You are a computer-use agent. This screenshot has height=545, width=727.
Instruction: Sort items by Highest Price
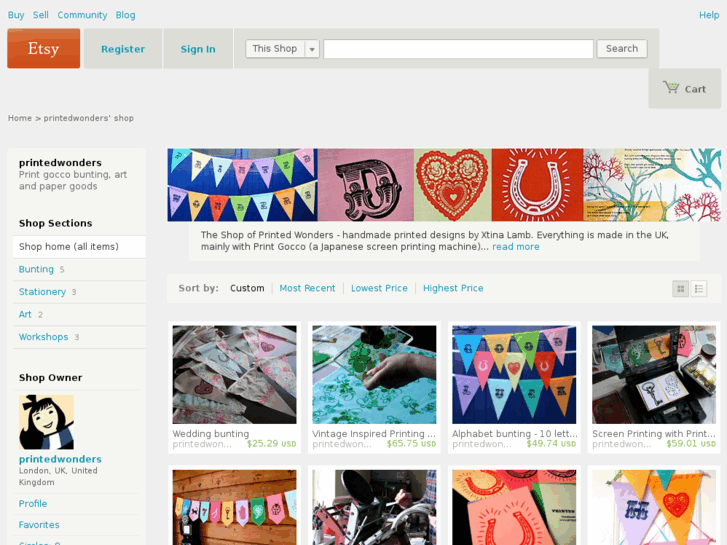453,288
